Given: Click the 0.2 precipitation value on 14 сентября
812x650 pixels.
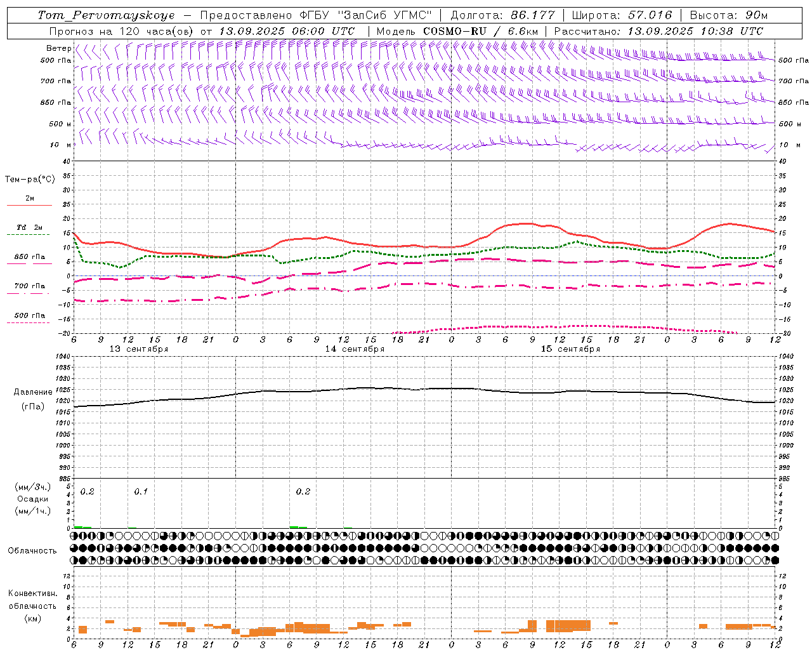Looking at the screenshot, I should coord(303,492).
